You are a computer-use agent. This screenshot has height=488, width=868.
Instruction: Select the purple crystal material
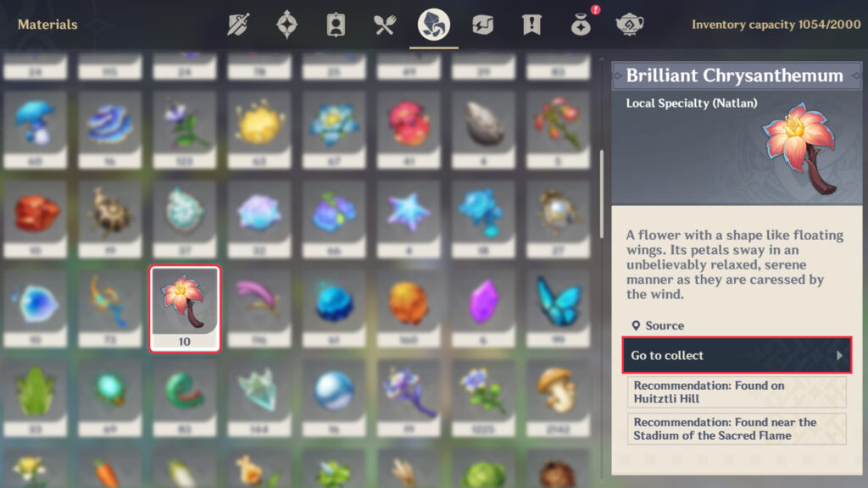483,308
